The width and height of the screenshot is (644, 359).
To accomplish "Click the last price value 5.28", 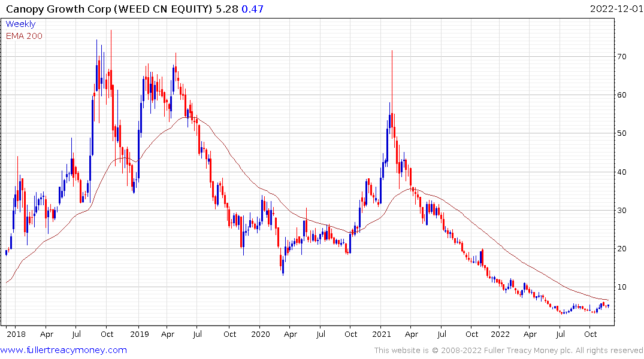I will 227,9.
